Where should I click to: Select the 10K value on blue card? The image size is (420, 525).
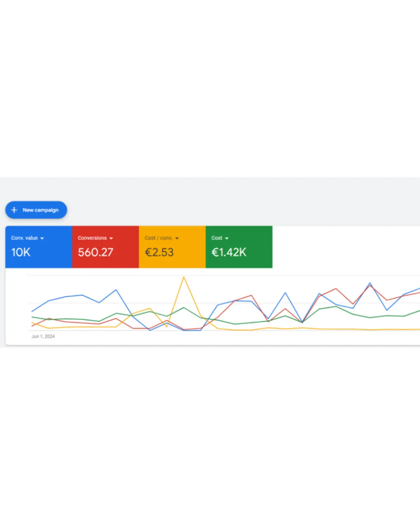coord(21,252)
